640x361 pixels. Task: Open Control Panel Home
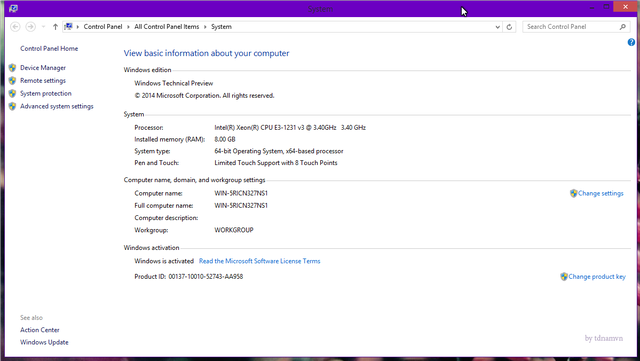(x=49, y=48)
